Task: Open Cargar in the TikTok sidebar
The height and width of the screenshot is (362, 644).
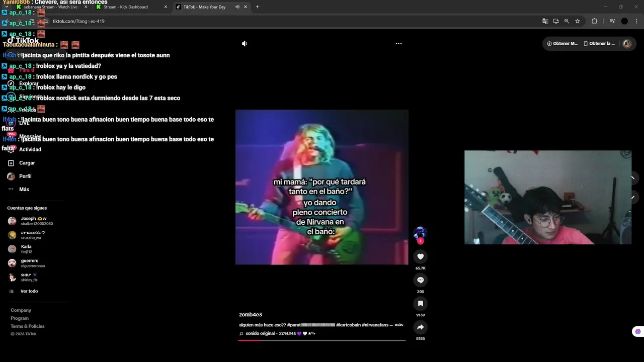Action: point(27,163)
